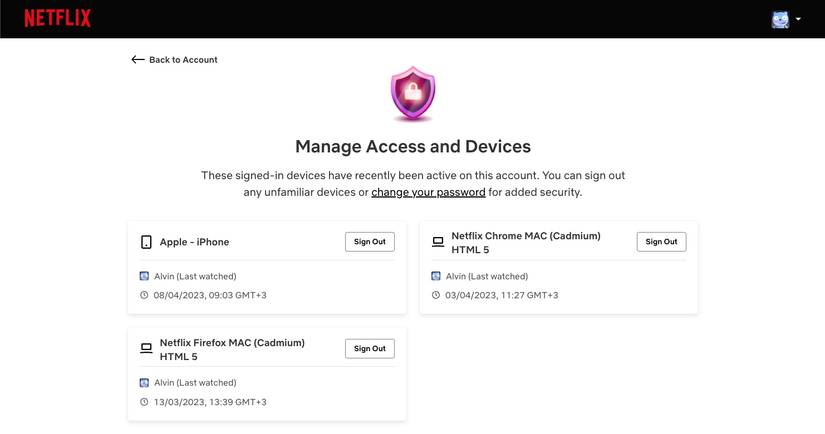The height and width of the screenshot is (434, 825).
Task: Click the profile avatar icon
Action: point(780,19)
